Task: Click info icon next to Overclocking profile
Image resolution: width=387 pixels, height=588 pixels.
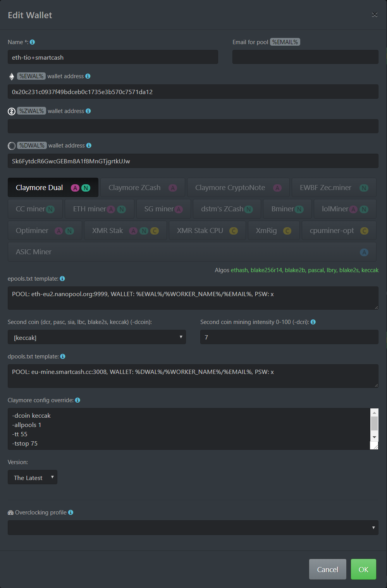Action: pos(71,513)
